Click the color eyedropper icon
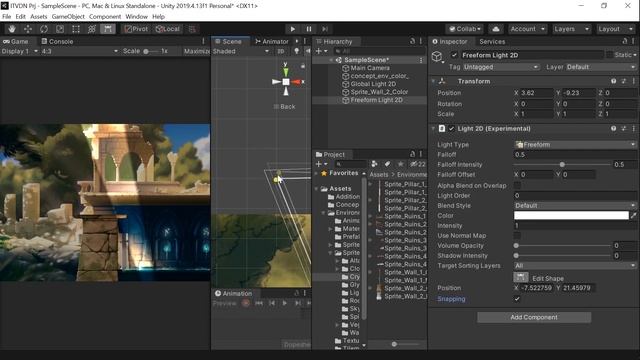 coord(633,216)
